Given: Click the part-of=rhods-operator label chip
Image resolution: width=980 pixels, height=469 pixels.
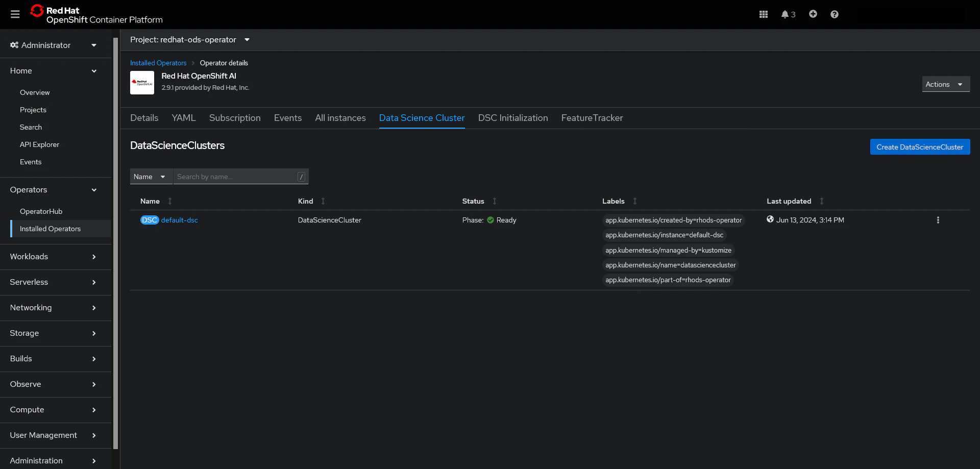Looking at the screenshot, I should coord(668,280).
